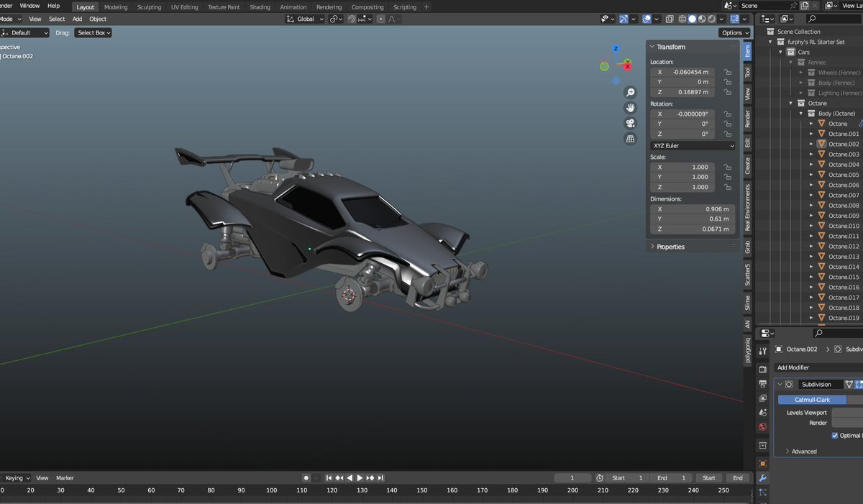Open the viewport Options dropdown
This screenshot has height=504, width=863.
coord(735,32)
